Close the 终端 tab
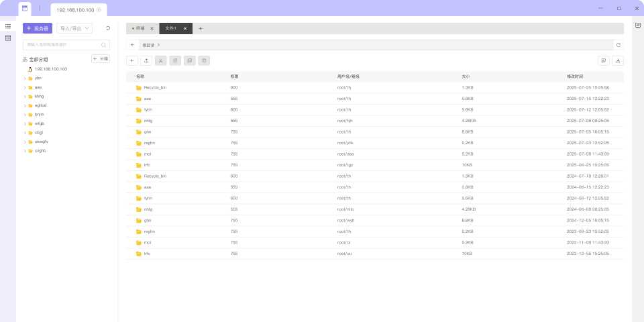This screenshot has height=322, width=644. coord(152,29)
